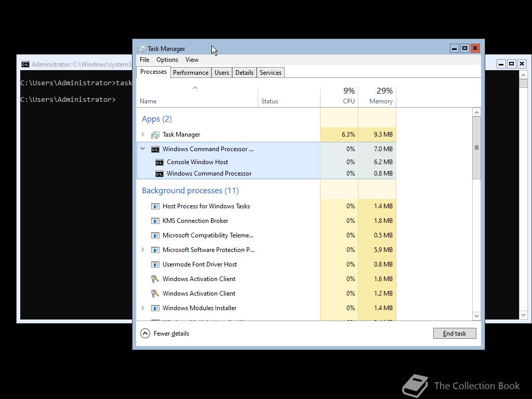Click the Task Manager app row icon
Image resolution: width=532 pixels, height=399 pixels.
pos(155,135)
